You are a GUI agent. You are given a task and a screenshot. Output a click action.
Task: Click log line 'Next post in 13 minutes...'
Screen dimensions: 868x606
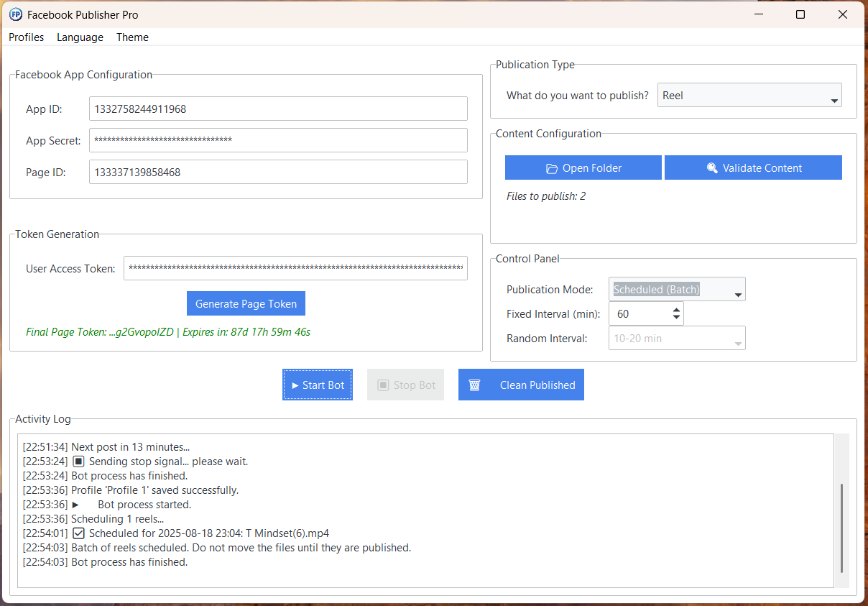106,447
